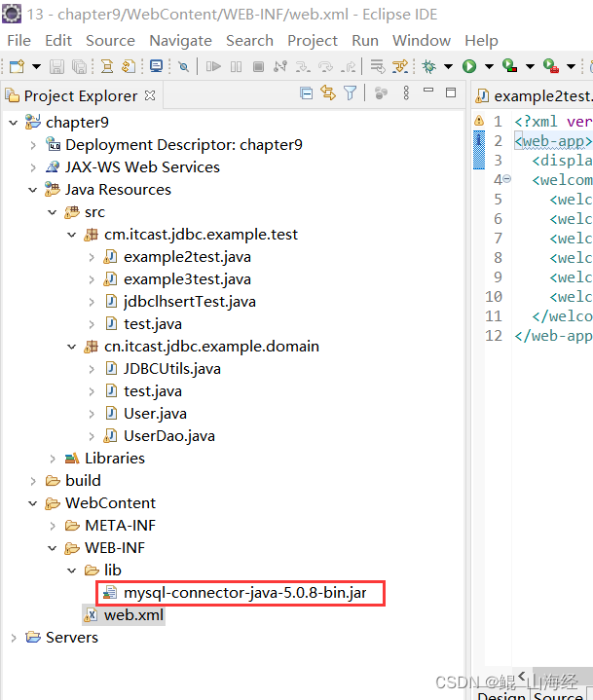Click the Drop to Frame icon
The height and width of the screenshot is (700, 593).
tap(378, 66)
